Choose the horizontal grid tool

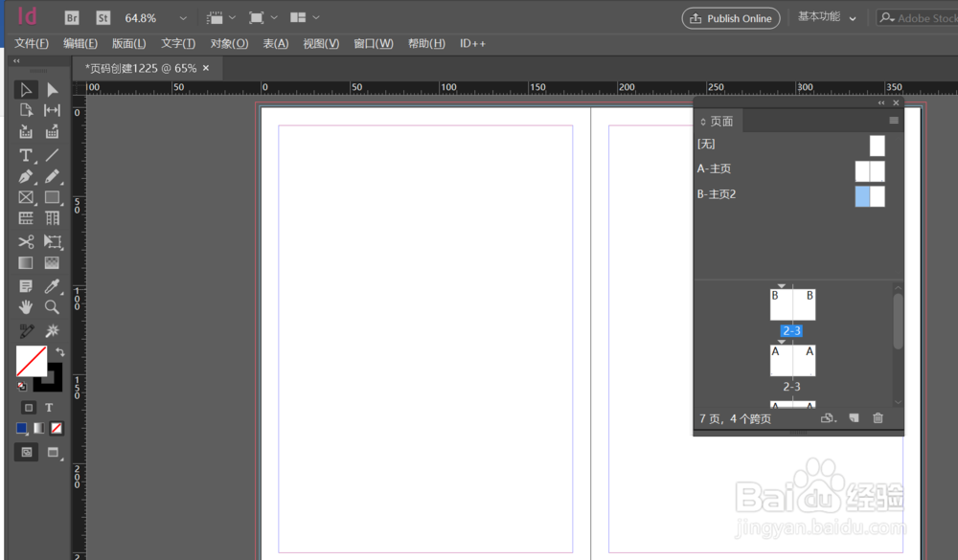[26, 218]
